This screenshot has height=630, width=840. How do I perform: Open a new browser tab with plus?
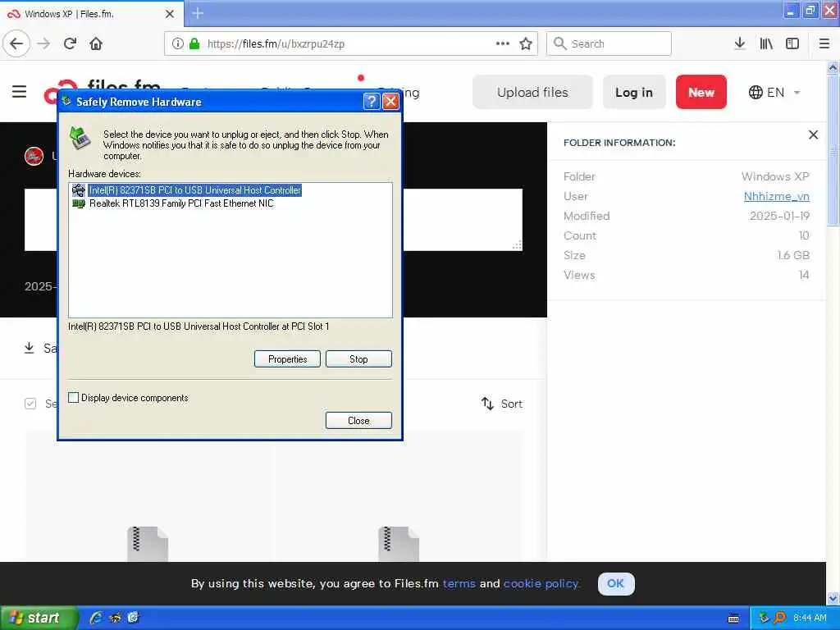click(198, 13)
